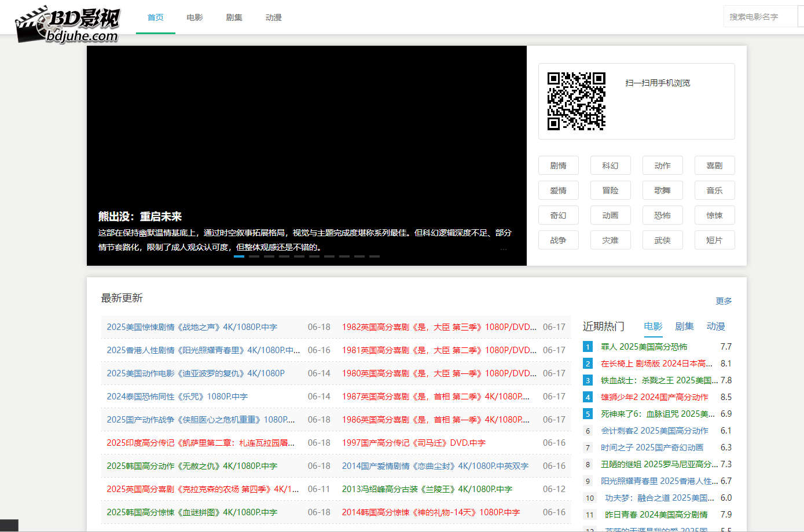Select the 奇幻 genre button
804x532 pixels.
point(559,215)
